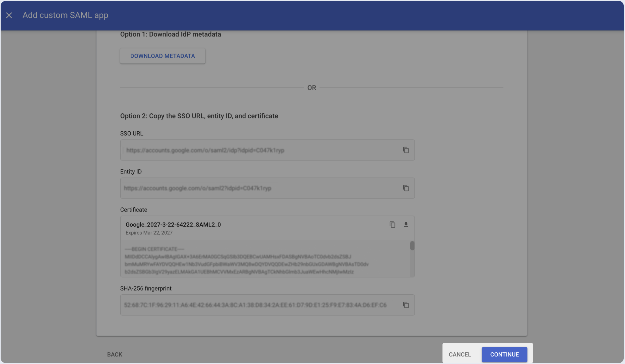Copy the certificate contents
The height and width of the screenshot is (364, 625).
point(392,224)
